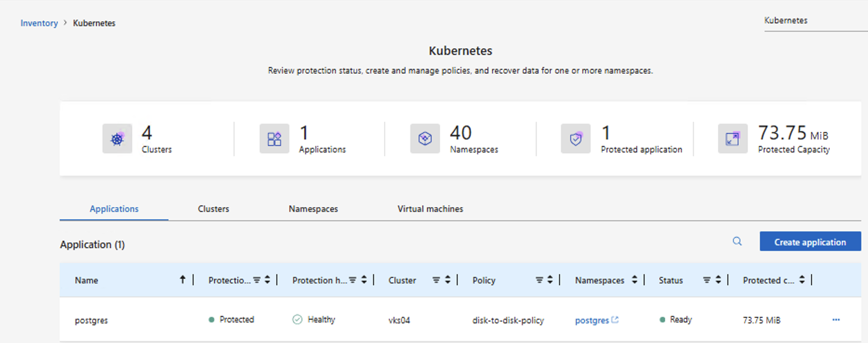Click the Name column header
This screenshot has height=343, width=868.
click(87, 280)
